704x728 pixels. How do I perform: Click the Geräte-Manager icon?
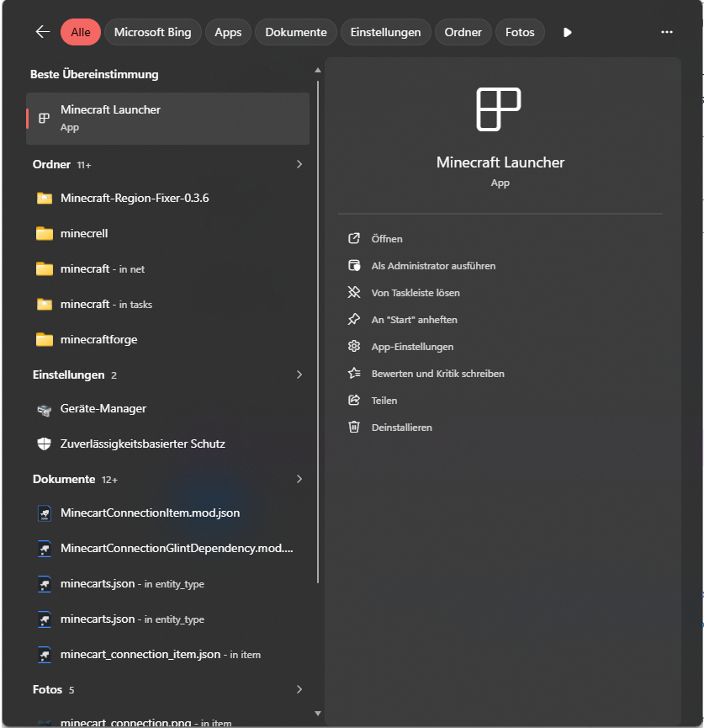tap(45, 410)
